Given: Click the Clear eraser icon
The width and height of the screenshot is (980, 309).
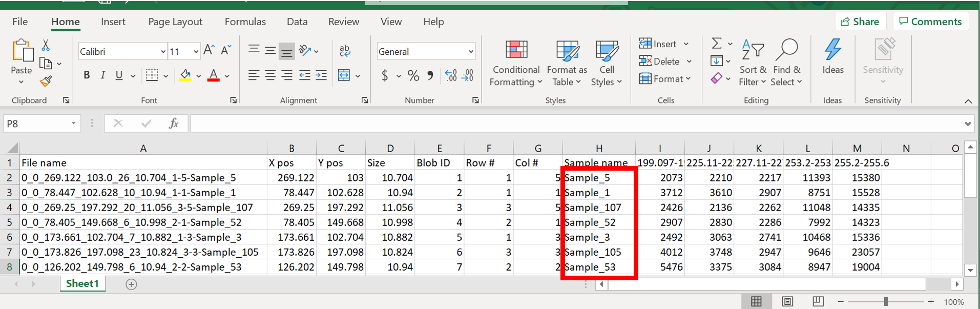Looking at the screenshot, I should [x=717, y=78].
